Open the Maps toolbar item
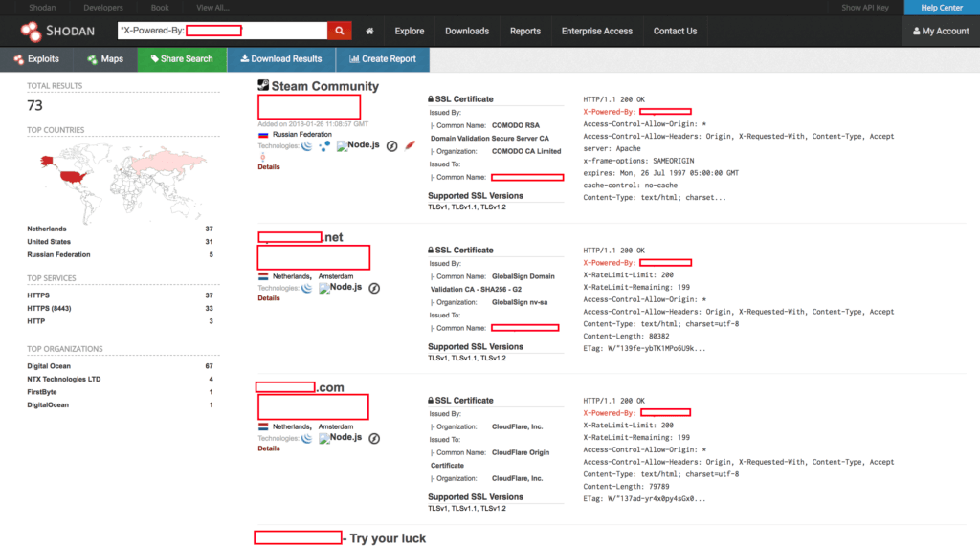 pyautogui.click(x=104, y=59)
